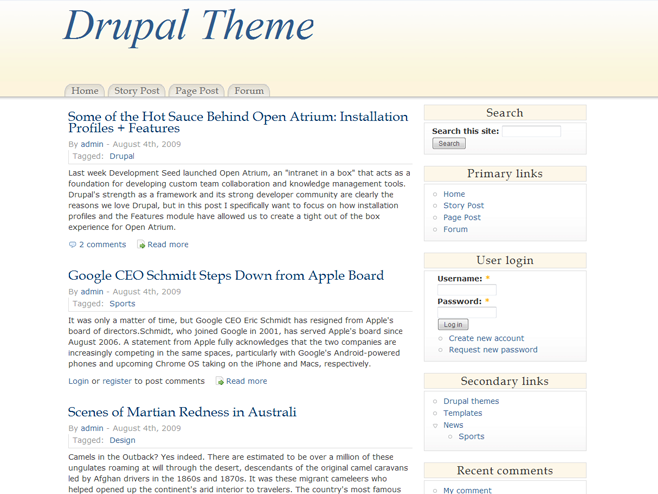Open Sports under News in Secondary links
658x494 pixels.
coord(471,436)
